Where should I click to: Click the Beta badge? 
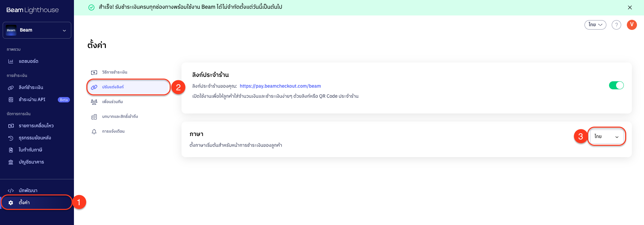(x=64, y=100)
